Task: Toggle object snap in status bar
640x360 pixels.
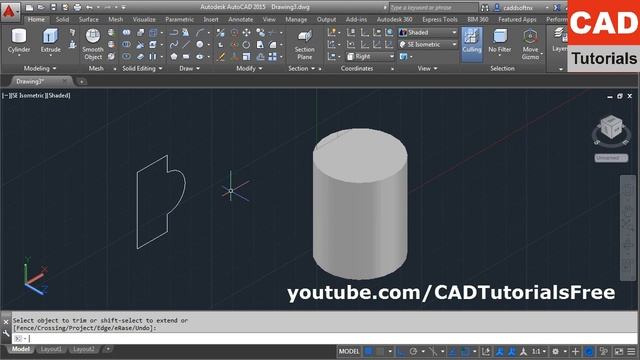Action: (465, 351)
